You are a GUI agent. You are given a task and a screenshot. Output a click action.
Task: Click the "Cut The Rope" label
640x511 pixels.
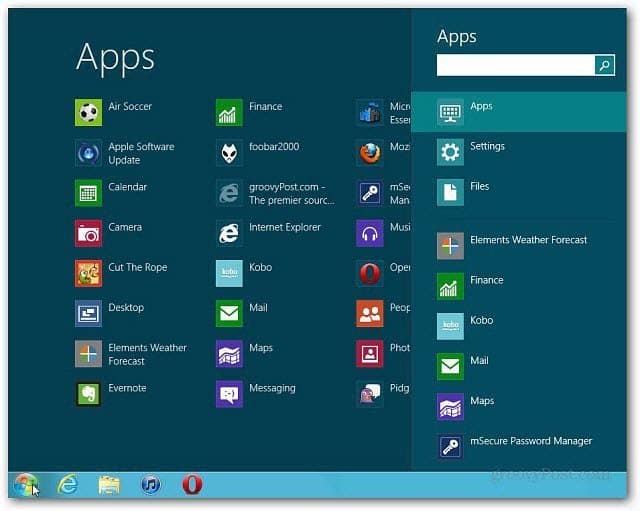click(x=138, y=267)
